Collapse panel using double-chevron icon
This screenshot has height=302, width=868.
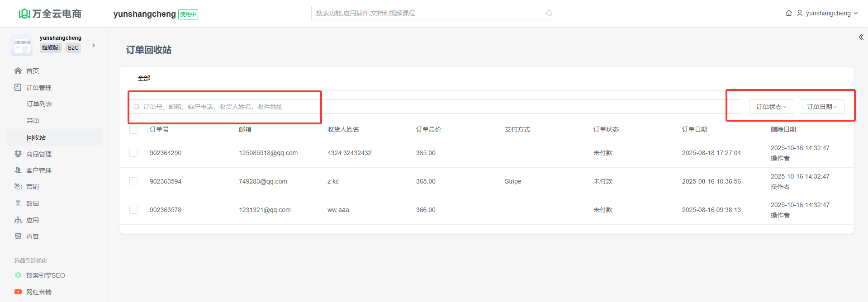pos(861,37)
